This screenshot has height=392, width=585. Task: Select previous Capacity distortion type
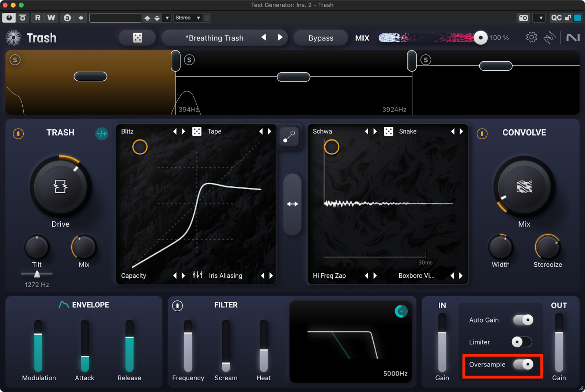click(x=175, y=275)
